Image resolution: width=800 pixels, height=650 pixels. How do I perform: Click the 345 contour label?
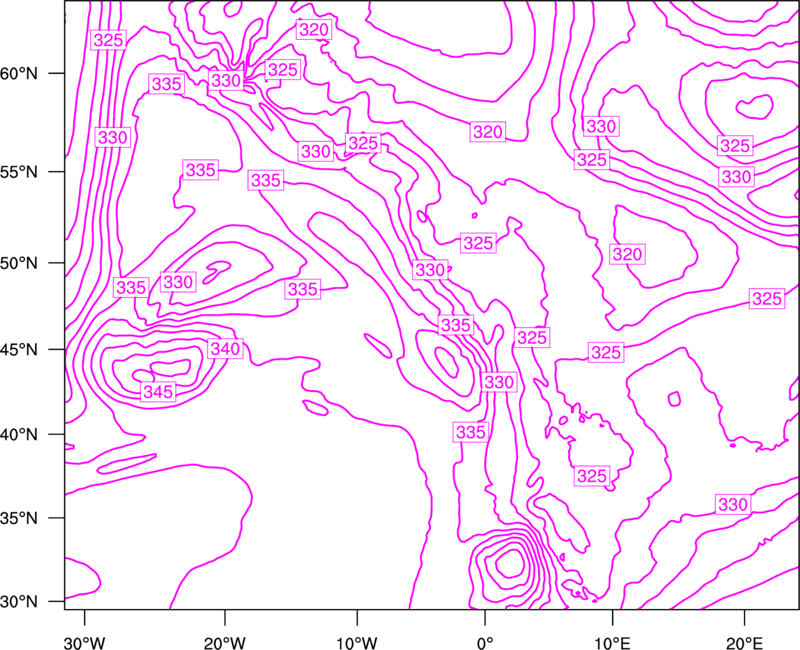coord(158,392)
